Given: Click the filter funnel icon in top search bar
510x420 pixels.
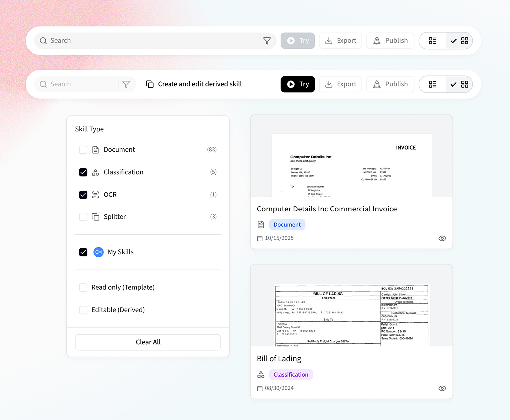Looking at the screenshot, I should pos(267,41).
